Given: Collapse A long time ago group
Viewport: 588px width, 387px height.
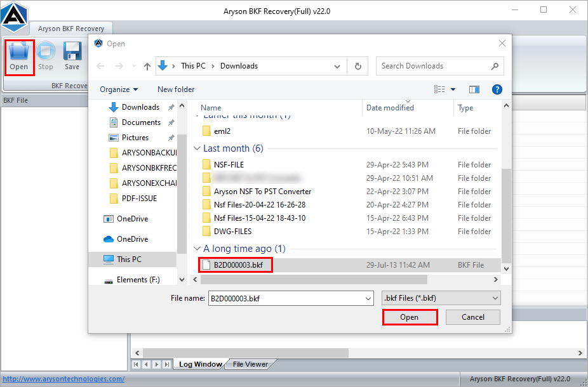Looking at the screenshot, I should tap(197, 249).
